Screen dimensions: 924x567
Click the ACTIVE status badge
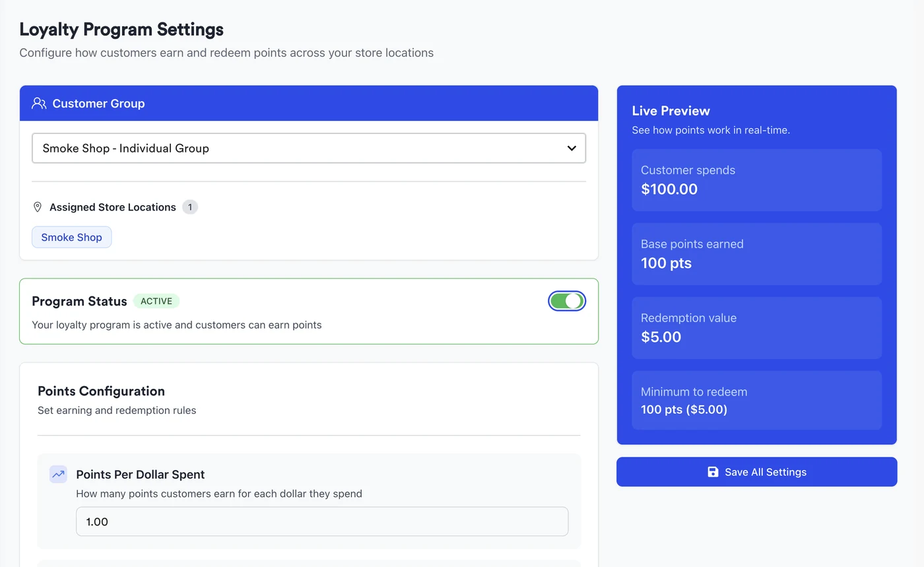click(x=156, y=301)
